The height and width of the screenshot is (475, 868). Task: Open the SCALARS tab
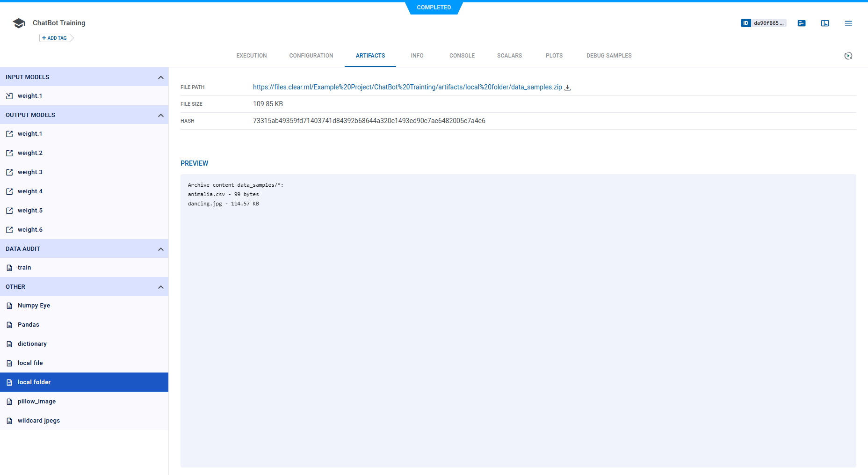509,55
